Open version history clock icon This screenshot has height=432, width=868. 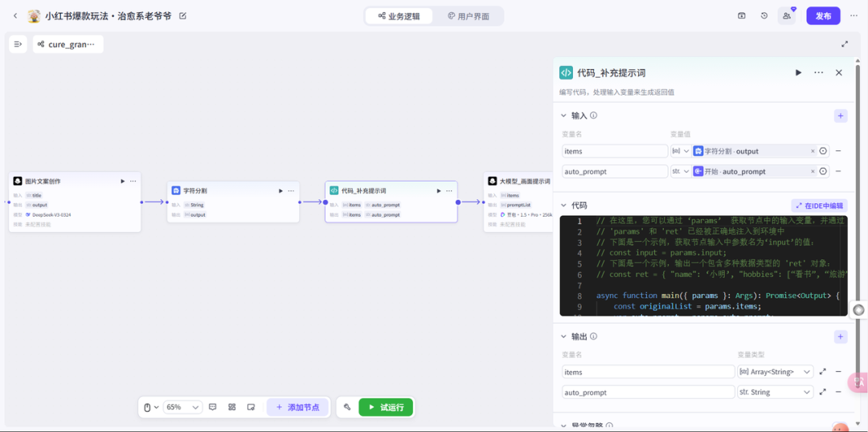(764, 15)
